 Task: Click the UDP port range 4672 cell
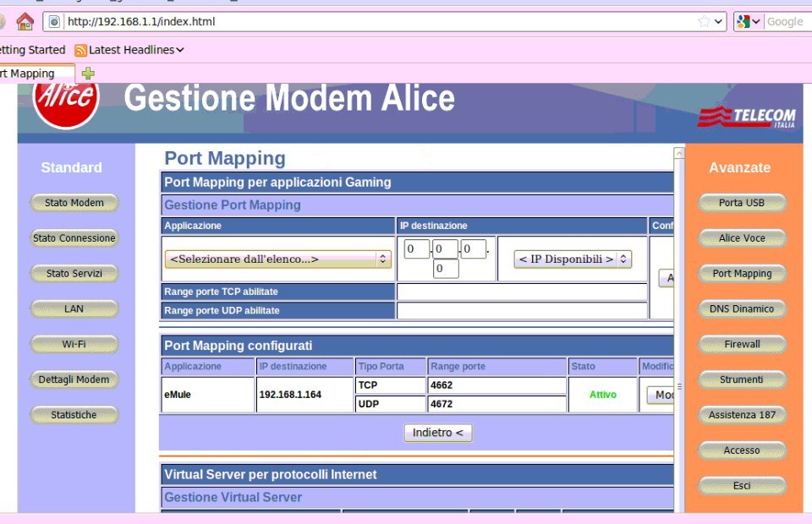point(497,404)
